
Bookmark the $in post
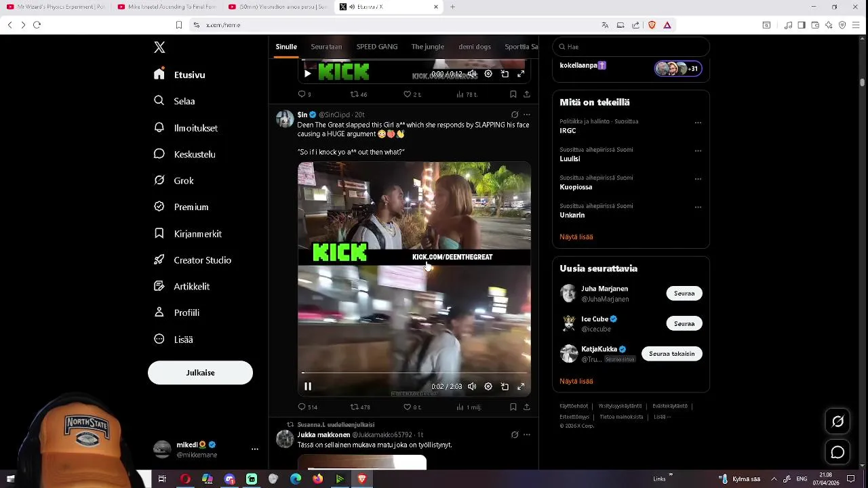tap(513, 407)
